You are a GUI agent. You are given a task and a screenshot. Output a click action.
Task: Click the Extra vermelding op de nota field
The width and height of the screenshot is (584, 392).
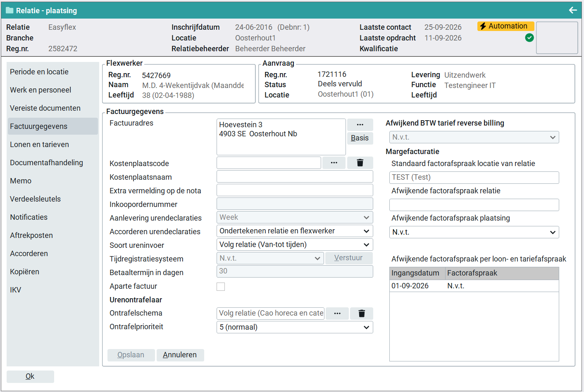point(295,190)
